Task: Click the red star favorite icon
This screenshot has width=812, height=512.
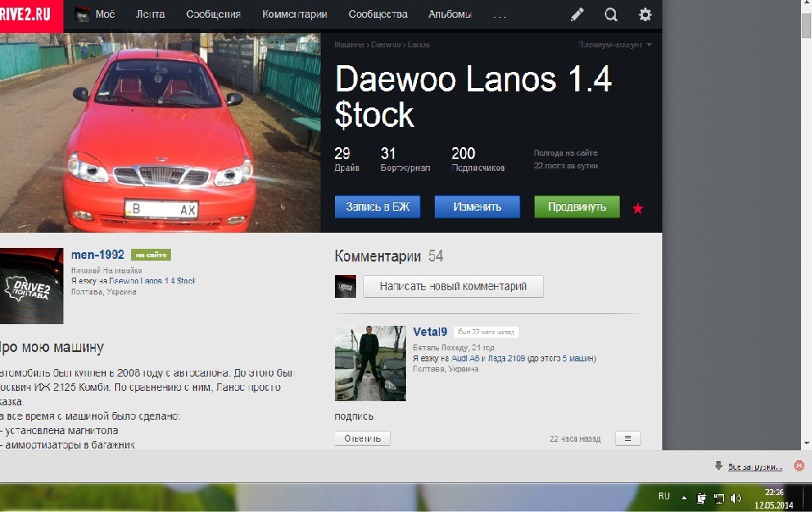Action: tap(638, 208)
